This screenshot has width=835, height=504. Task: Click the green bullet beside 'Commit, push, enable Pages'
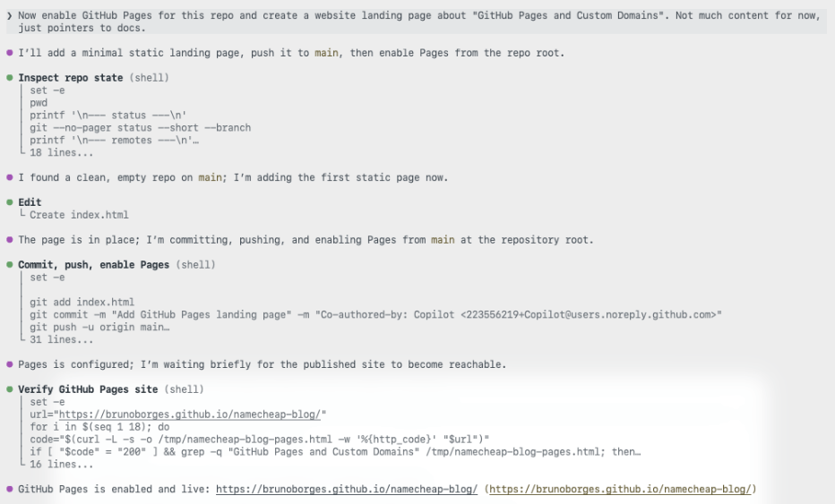pos(10,264)
